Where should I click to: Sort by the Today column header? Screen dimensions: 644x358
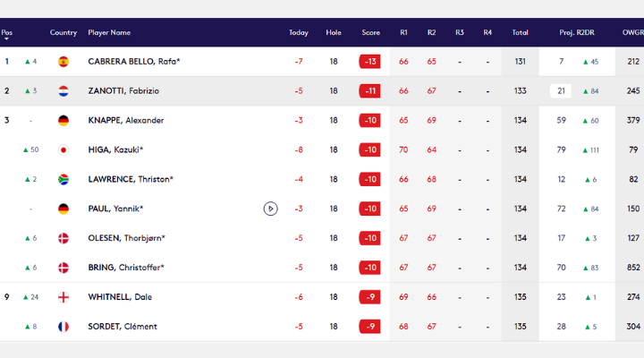click(x=299, y=32)
